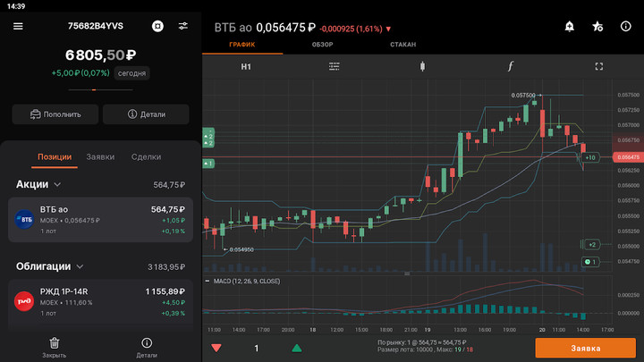Click the +2 order marker on chart
This screenshot has width=644, height=362.
point(591,245)
